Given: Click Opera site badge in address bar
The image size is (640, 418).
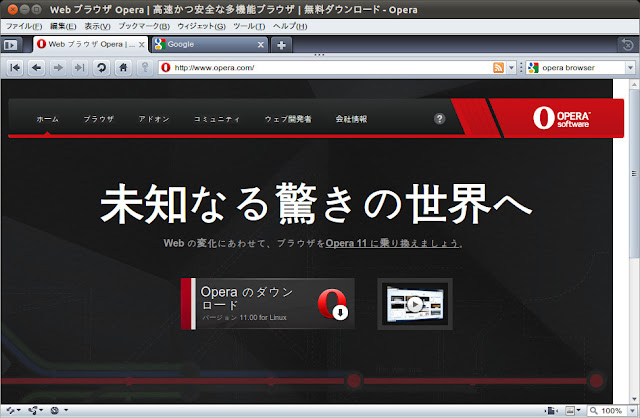Looking at the screenshot, I should (x=166, y=67).
